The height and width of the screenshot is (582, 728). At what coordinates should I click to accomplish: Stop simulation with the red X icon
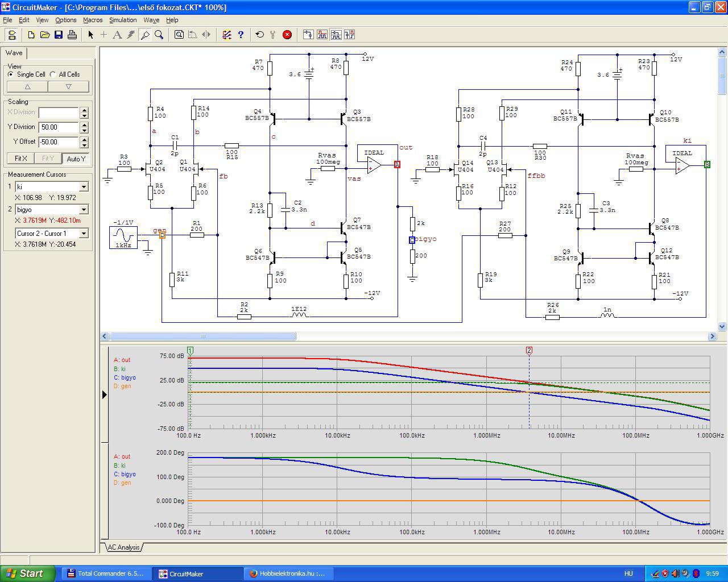[287, 35]
